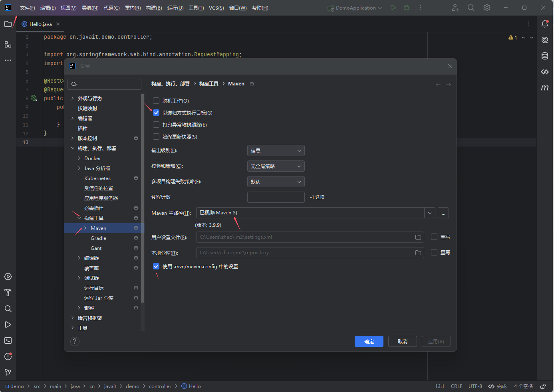554x392 pixels.
Task: Open the Structure tool window icon
Action: [8, 44]
